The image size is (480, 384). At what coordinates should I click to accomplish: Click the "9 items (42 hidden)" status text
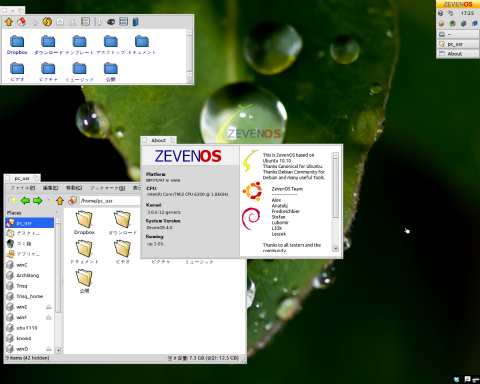[27, 358]
